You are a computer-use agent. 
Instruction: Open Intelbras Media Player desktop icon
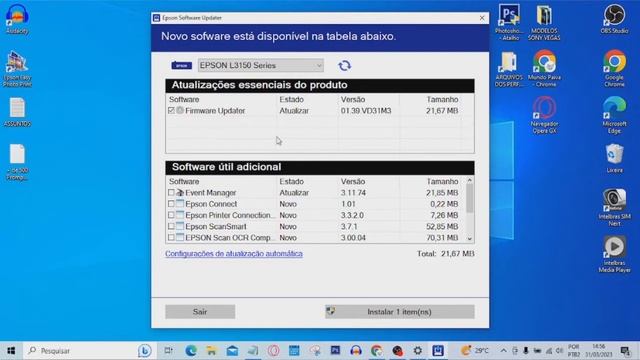[614, 254]
